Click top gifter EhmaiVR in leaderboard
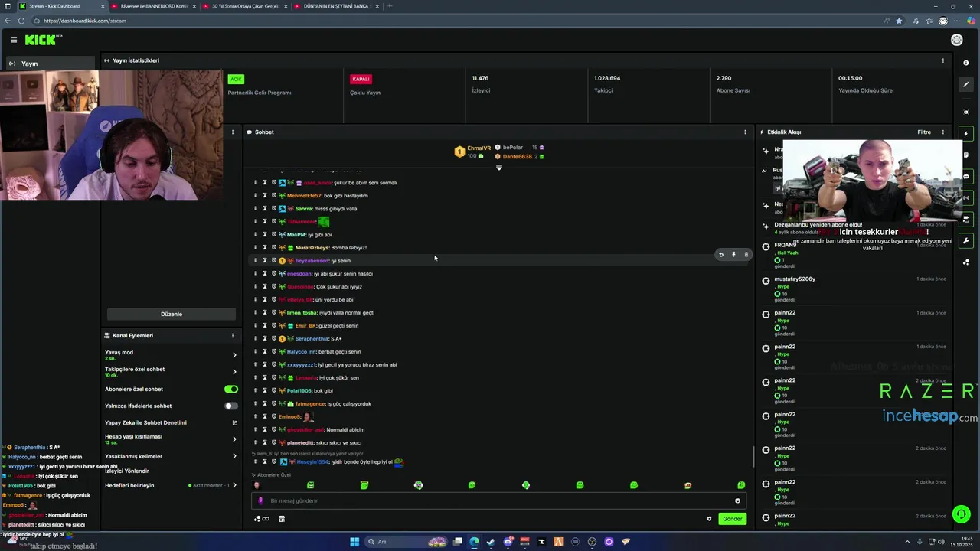The image size is (980, 551). click(x=479, y=148)
